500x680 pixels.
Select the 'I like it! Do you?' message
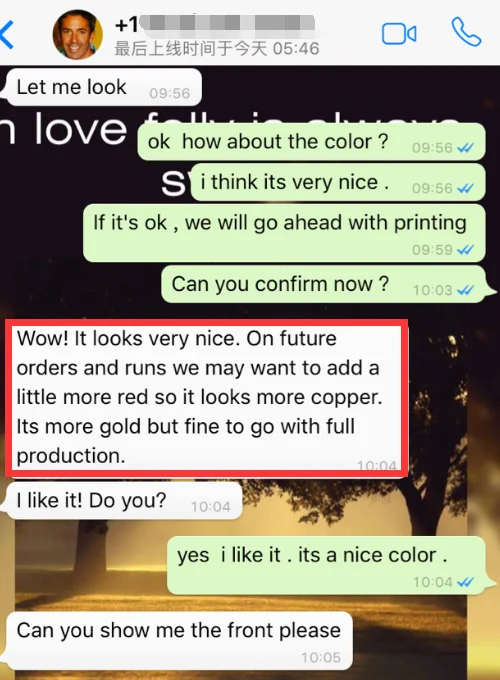pyautogui.click(x=124, y=501)
